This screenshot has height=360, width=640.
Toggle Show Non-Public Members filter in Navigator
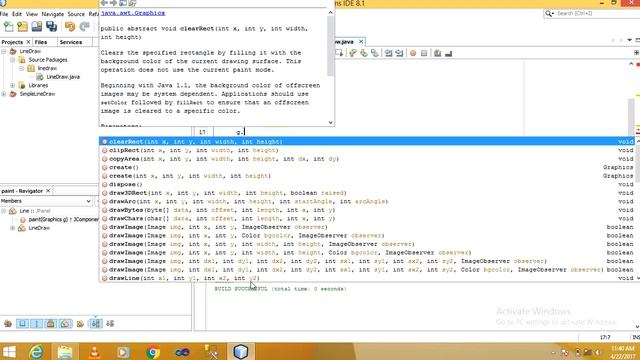click(x=51, y=324)
